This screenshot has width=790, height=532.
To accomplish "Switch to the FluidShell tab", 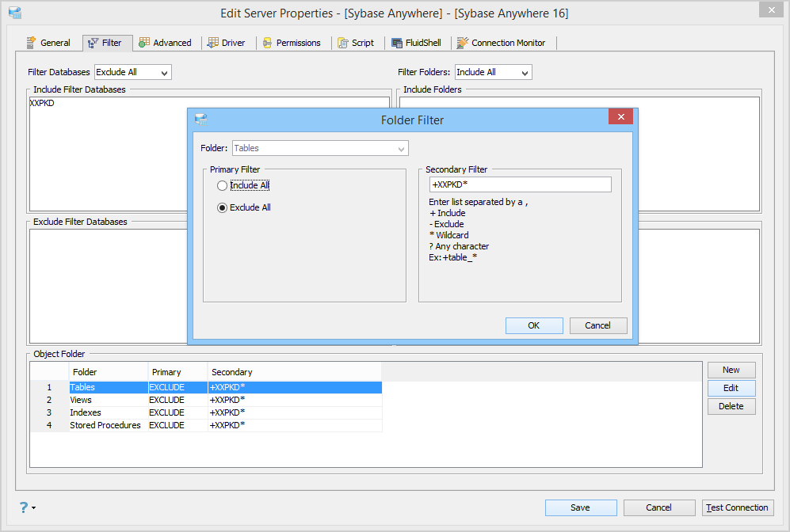I will coord(416,43).
